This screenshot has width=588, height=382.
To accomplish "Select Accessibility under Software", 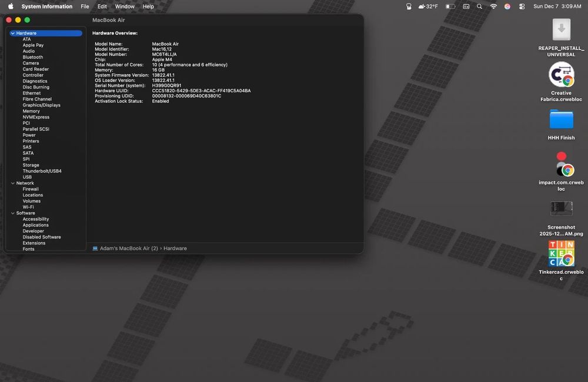I will [x=36, y=219].
